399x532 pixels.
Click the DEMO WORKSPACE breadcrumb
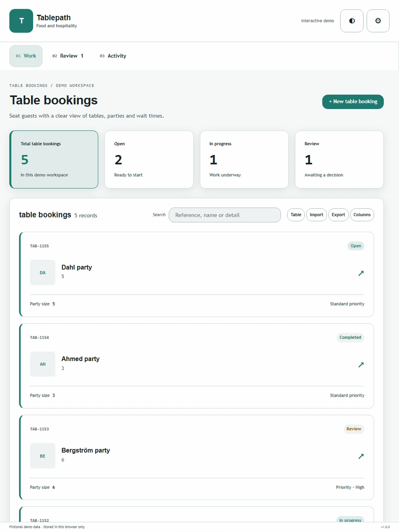[x=75, y=85]
